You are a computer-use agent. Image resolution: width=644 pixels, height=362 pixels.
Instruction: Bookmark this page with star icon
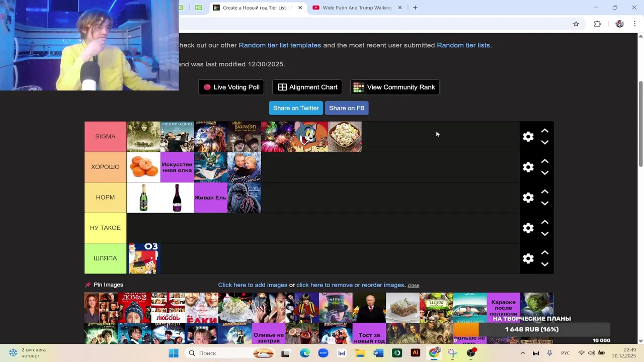click(x=576, y=24)
